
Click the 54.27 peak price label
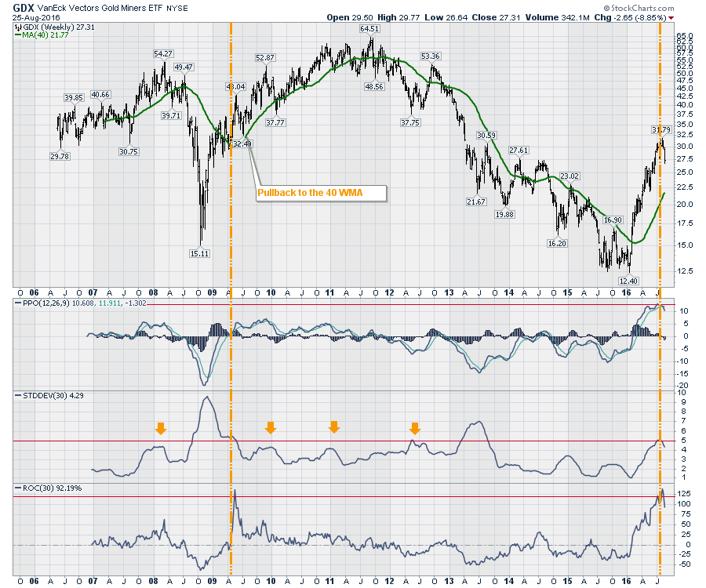tap(162, 54)
